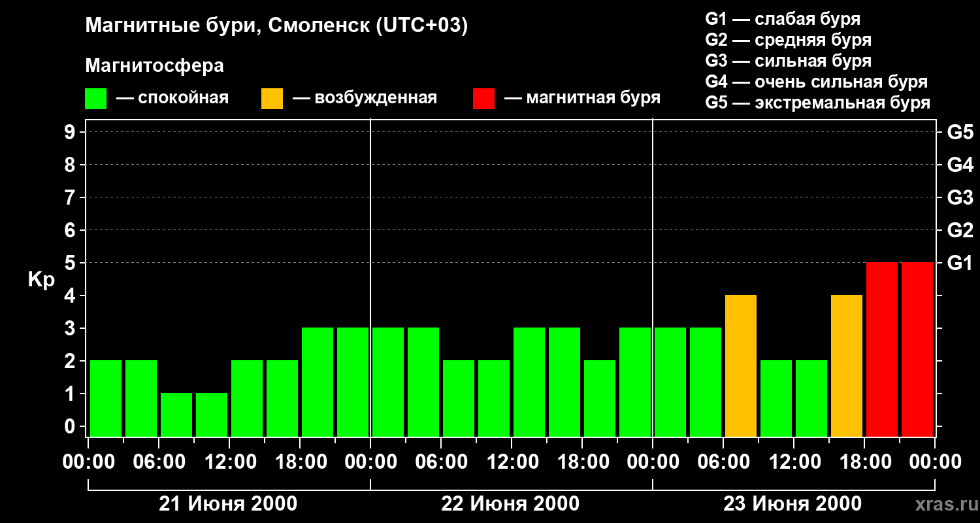980x523 pixels.
Task: Click the 12:00 tick label of 22 Июня
Action: coord(512,462)
